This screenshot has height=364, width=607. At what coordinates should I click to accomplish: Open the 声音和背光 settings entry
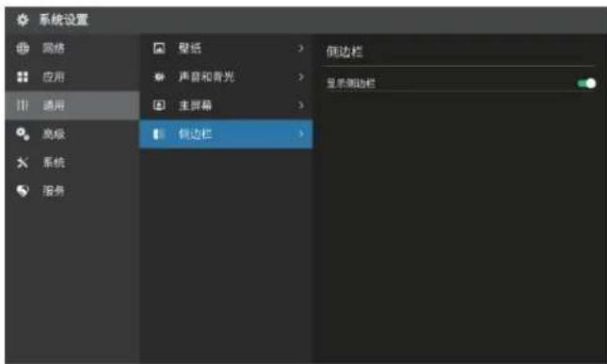226,77
